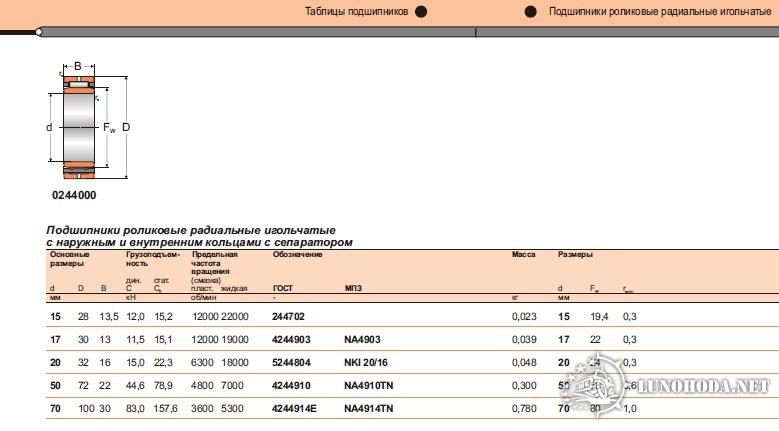Click mass value 0,300
779x431 pixels.
[524, 385]
